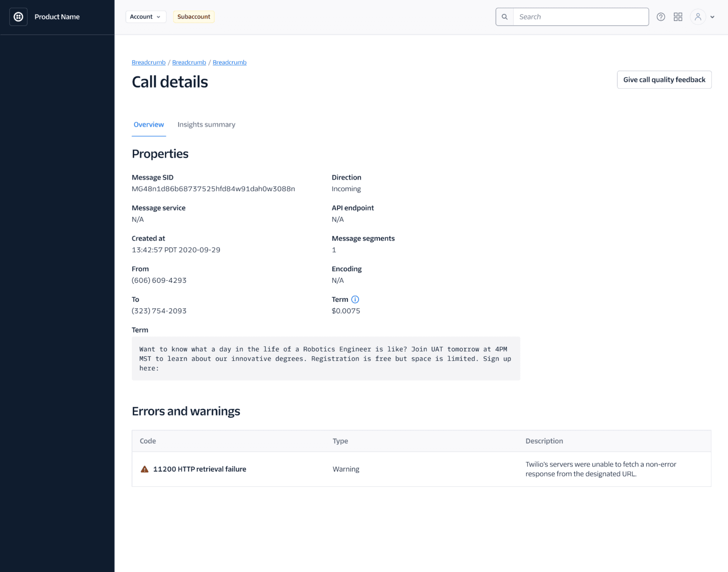This screenshot has width=728, height=572.
Task: Select Product Name in the sidebar
Action: tap(57, 17)
